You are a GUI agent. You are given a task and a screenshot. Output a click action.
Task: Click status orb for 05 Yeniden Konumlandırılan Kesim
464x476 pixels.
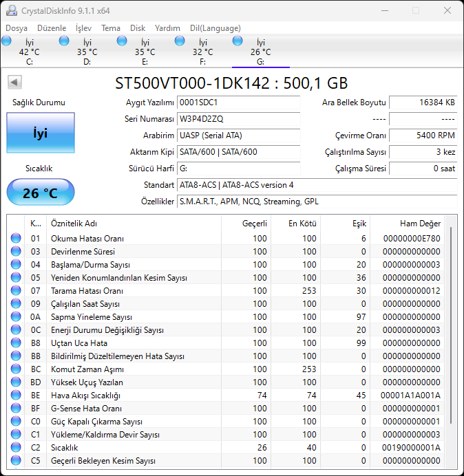(x=16, y=277)
